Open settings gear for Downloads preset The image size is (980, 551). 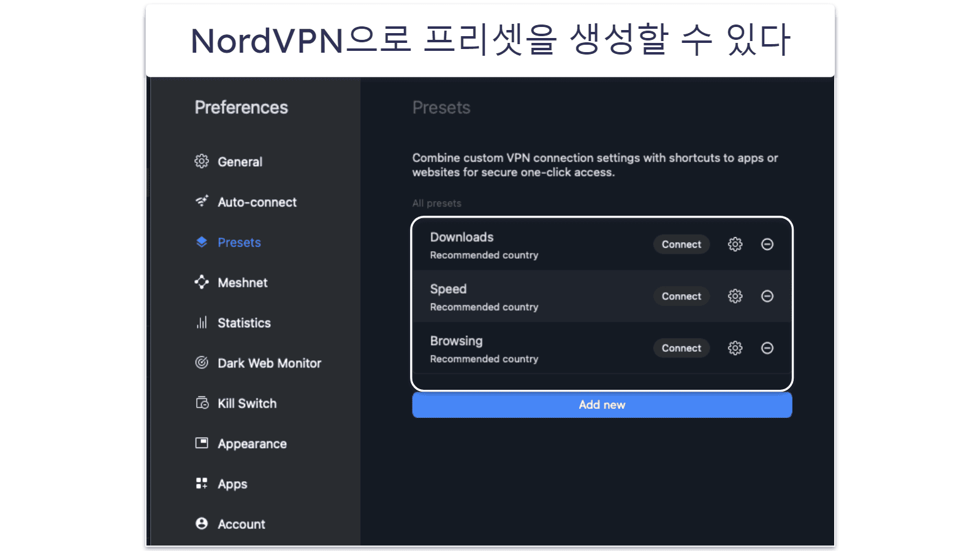735,245
